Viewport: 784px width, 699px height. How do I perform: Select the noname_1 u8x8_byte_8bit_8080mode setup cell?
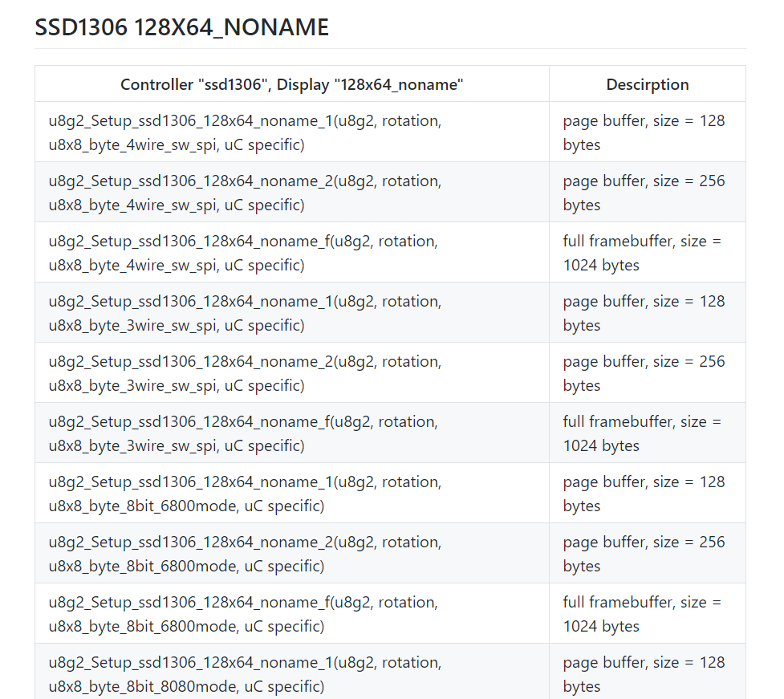292,672
